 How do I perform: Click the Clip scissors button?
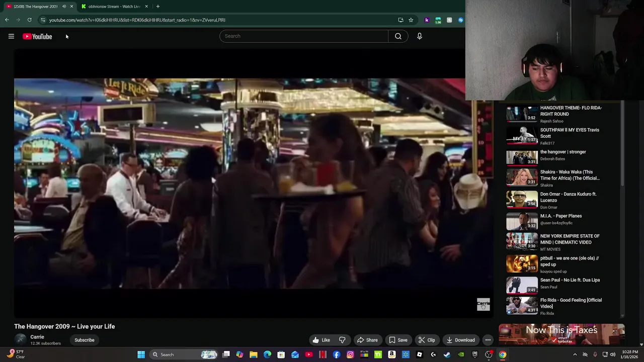pos(427,340)
